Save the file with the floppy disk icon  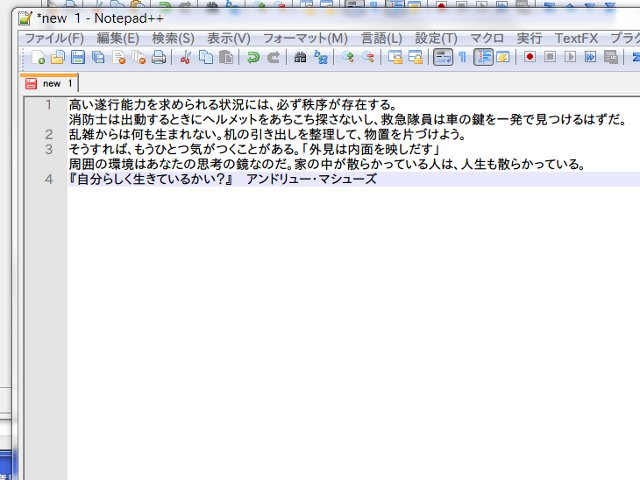pos(78,57)
